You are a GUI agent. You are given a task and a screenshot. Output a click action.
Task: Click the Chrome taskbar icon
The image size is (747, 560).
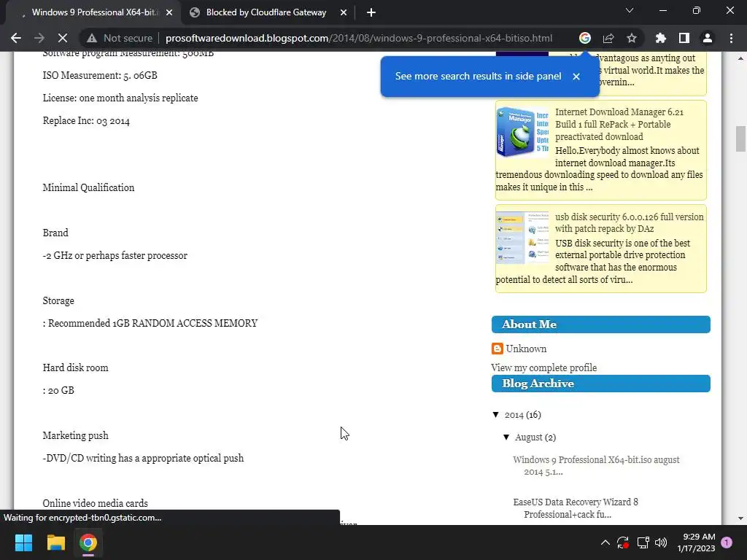(88, 542)
